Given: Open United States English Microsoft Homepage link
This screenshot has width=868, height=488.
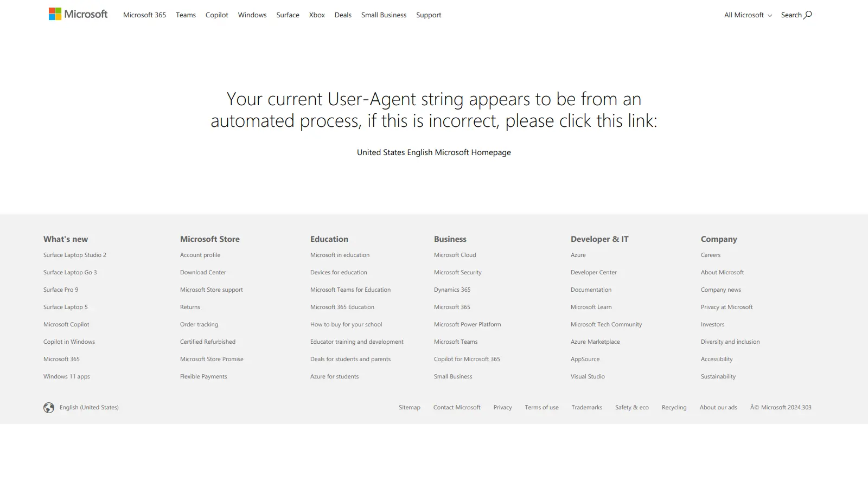Looking at the screenshot, I should [x=433, y=152].
